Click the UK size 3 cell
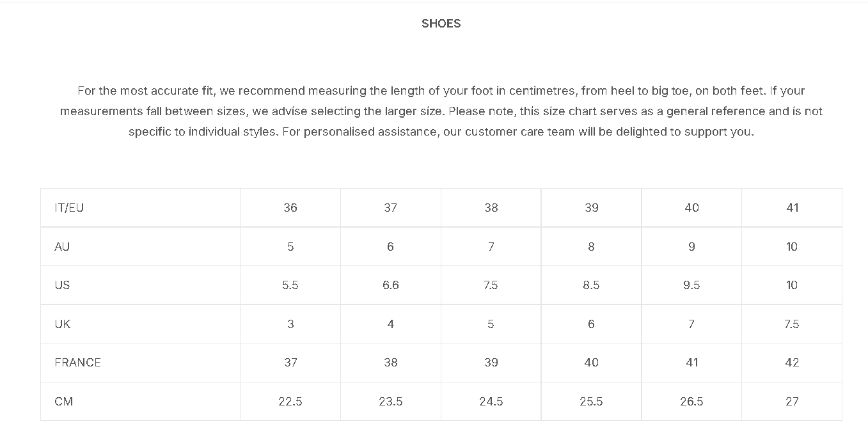The height and width of the screenshot is (440, 868). pos(290,324)
